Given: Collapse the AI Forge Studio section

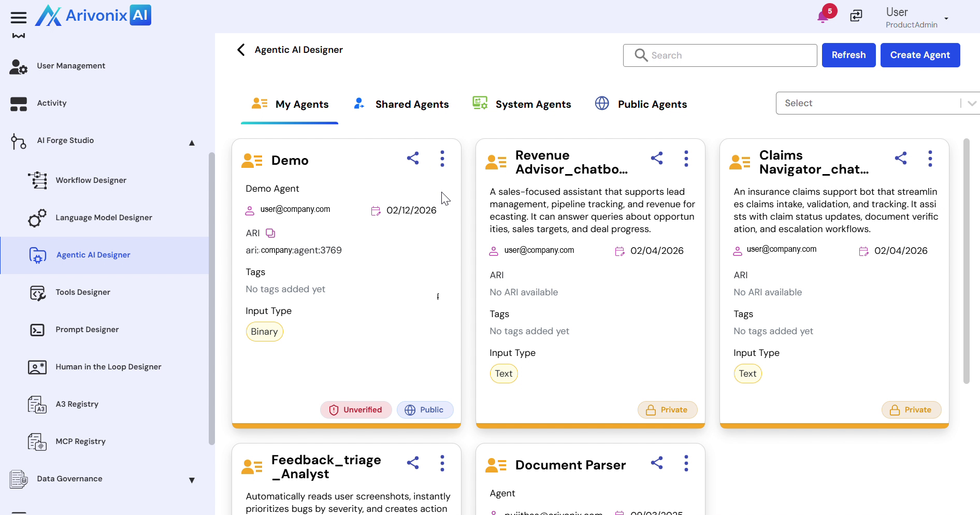Looking at the screenshot, I should [192, 142].
